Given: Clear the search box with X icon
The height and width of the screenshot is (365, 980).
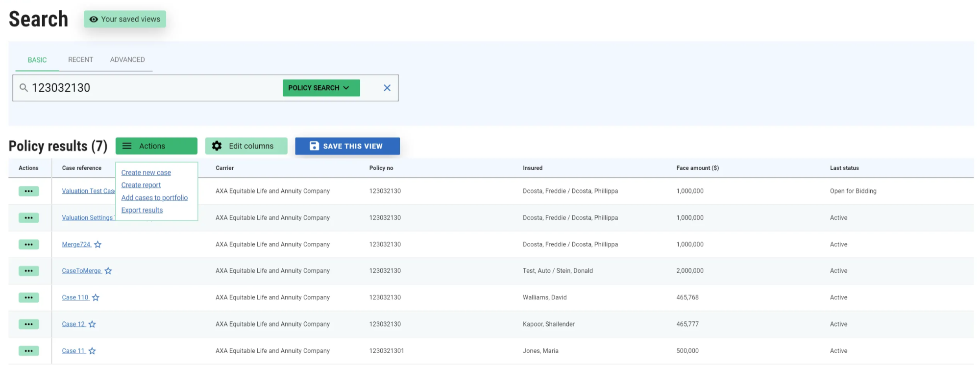Looking at the screenshot, I should tap(387, 88).
